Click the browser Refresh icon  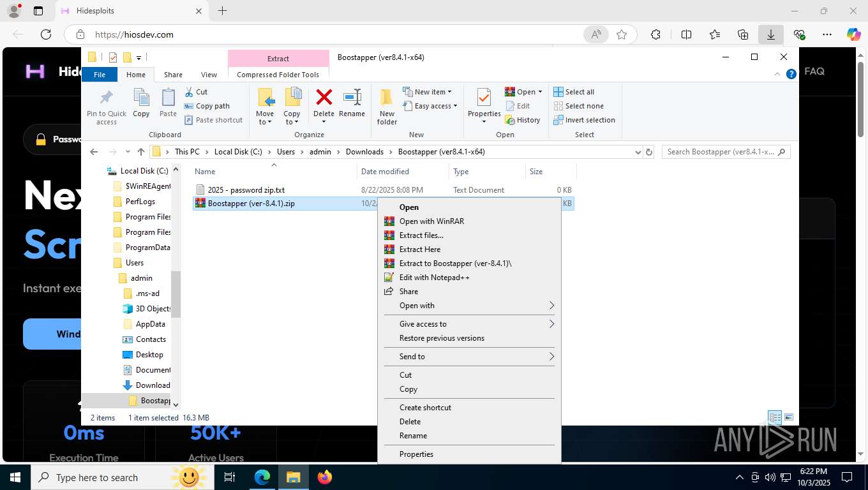point(45,34)
